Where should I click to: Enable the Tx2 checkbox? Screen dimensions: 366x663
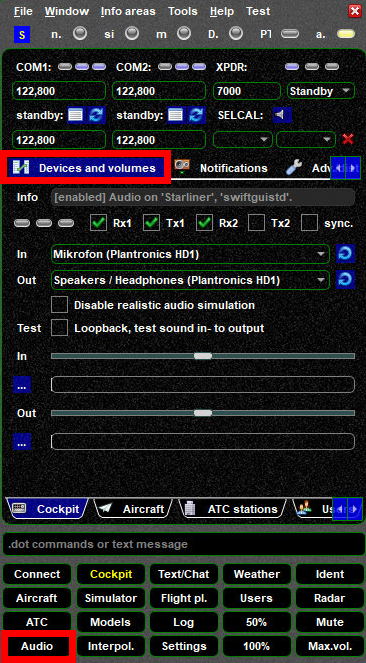click(257, 223)
